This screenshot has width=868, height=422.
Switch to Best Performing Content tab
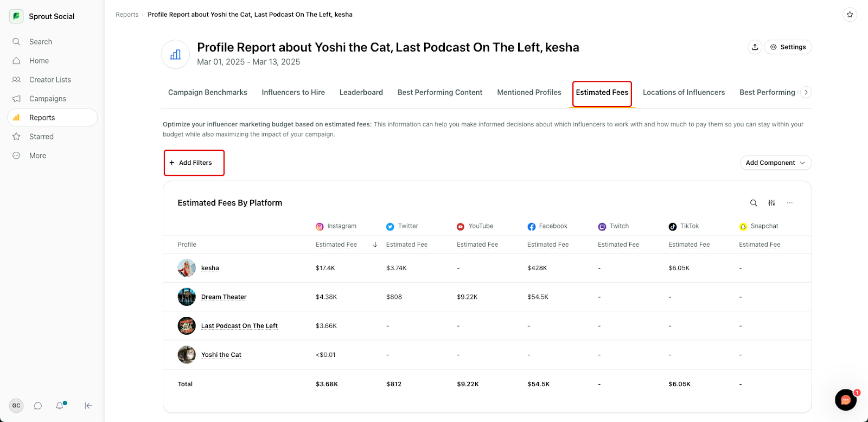click(x=440, y=92)
